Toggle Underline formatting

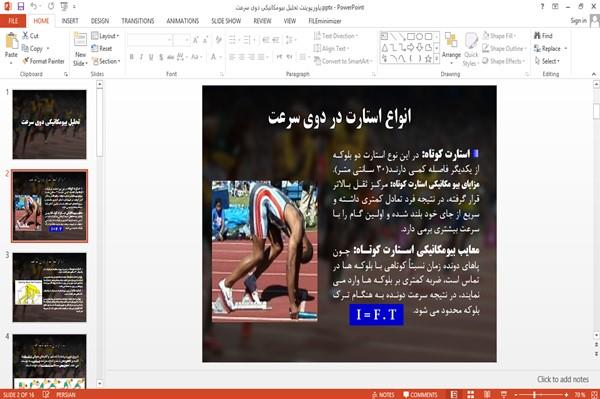151,57
